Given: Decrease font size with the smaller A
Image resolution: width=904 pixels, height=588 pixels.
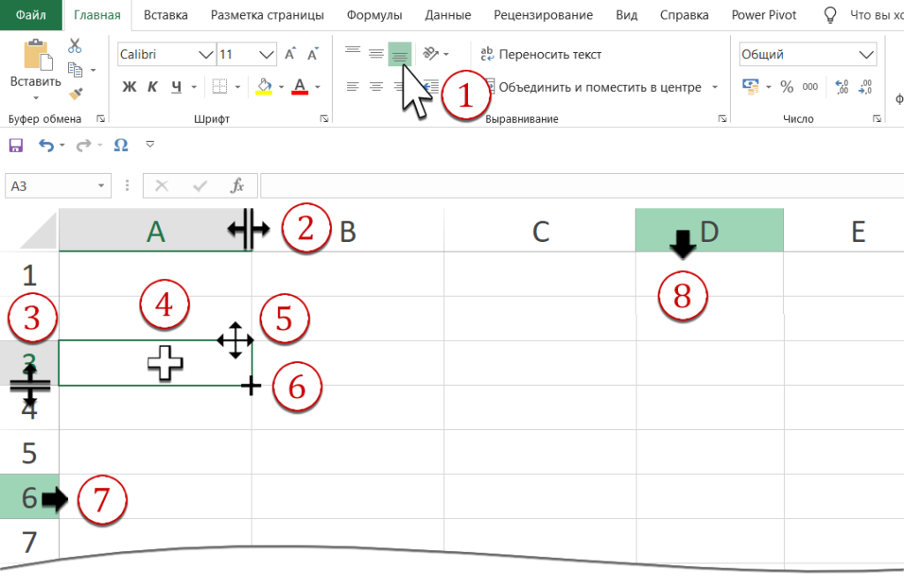Looking at the screenshot, I should click(x=313, y=54).
